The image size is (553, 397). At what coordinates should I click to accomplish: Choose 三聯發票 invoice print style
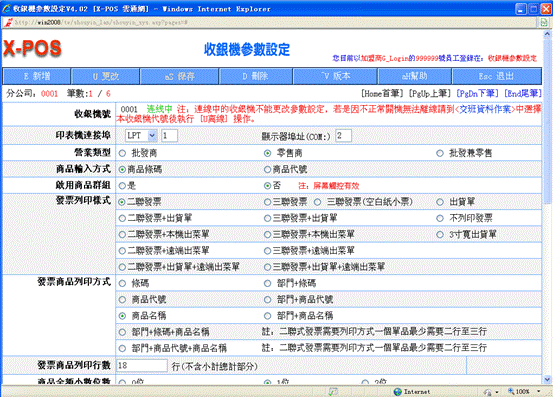tap(267, 202)
